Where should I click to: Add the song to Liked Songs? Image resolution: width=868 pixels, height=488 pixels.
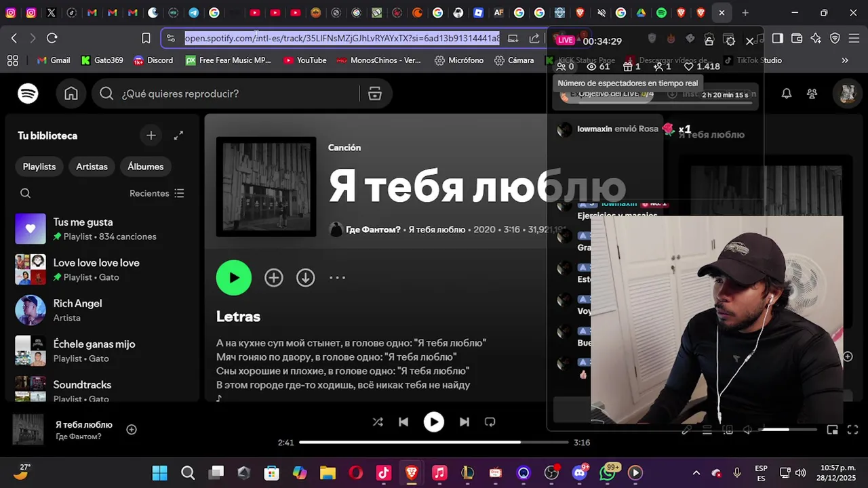(274, 277)
